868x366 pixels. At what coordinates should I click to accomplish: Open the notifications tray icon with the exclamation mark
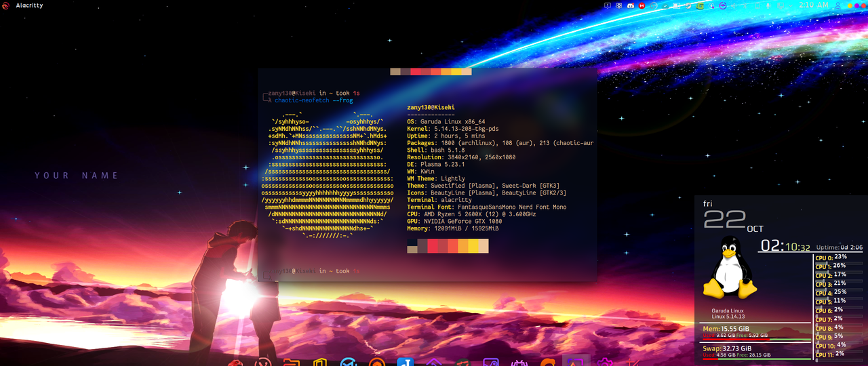click(x=608, y=5)
